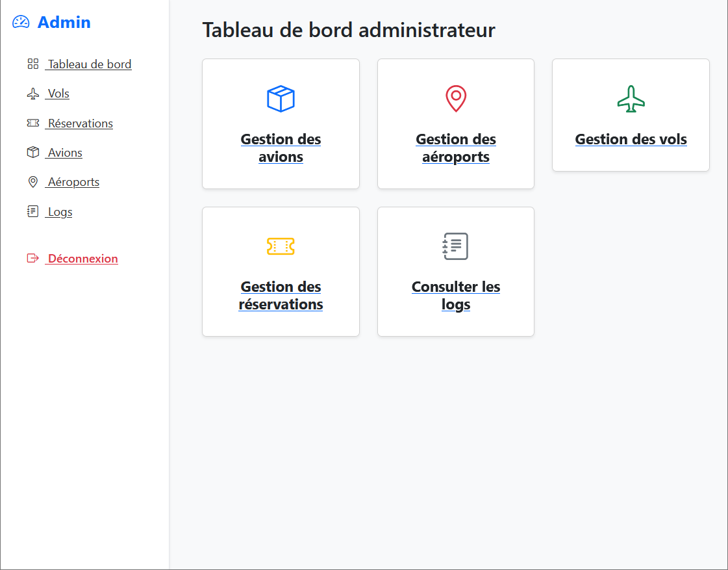The image size is (728, 570).
Task: Click the ticket icon beside Réservations
Action: pos(32,123)
